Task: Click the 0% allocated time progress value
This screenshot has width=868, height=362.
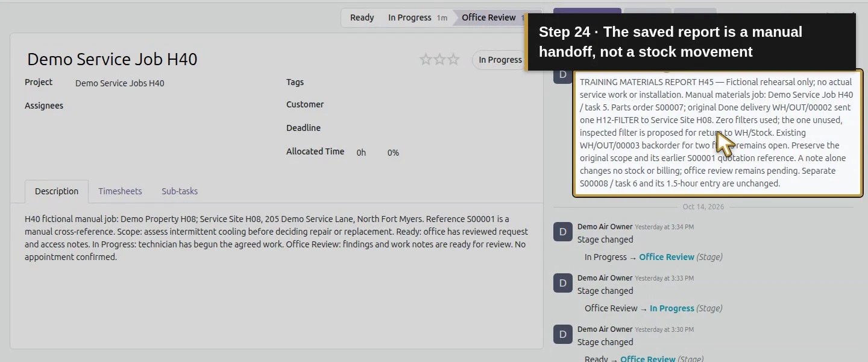Action: 393,153
